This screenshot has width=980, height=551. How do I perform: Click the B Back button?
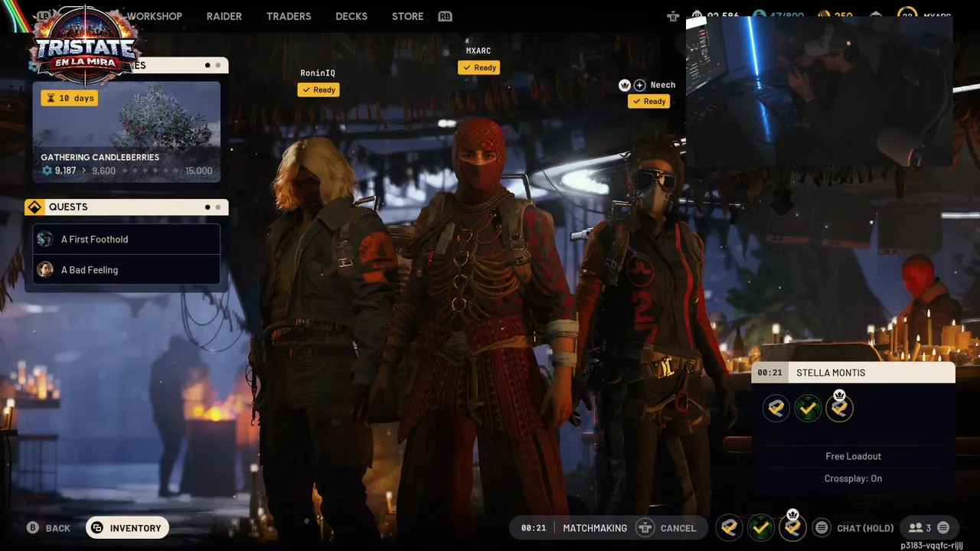48,528
